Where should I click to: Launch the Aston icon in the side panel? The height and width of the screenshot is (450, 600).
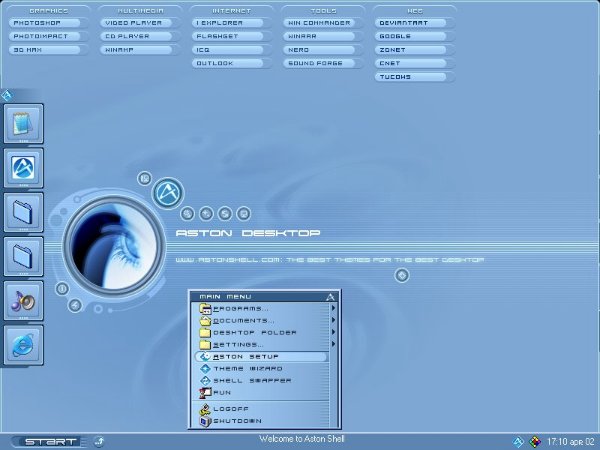coord(23,168)
